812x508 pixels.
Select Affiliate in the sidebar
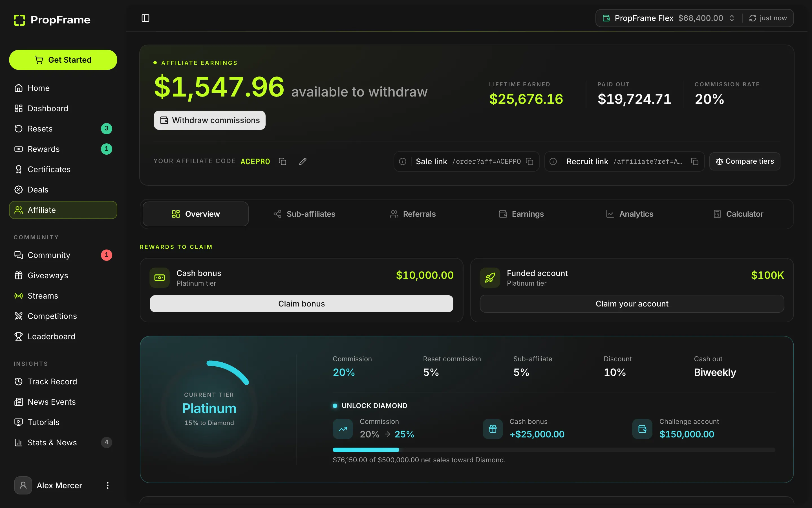tap(63, 210)
